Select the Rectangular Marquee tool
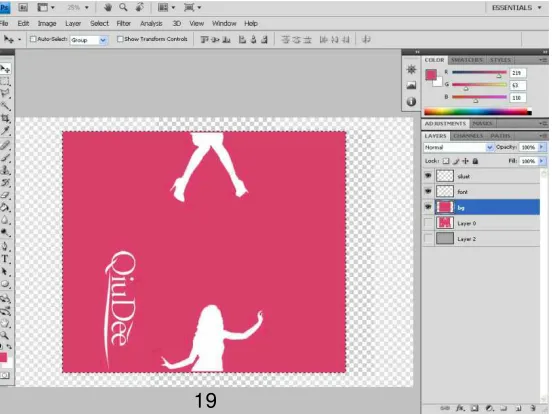552x414 pixels. pos(5,82)
